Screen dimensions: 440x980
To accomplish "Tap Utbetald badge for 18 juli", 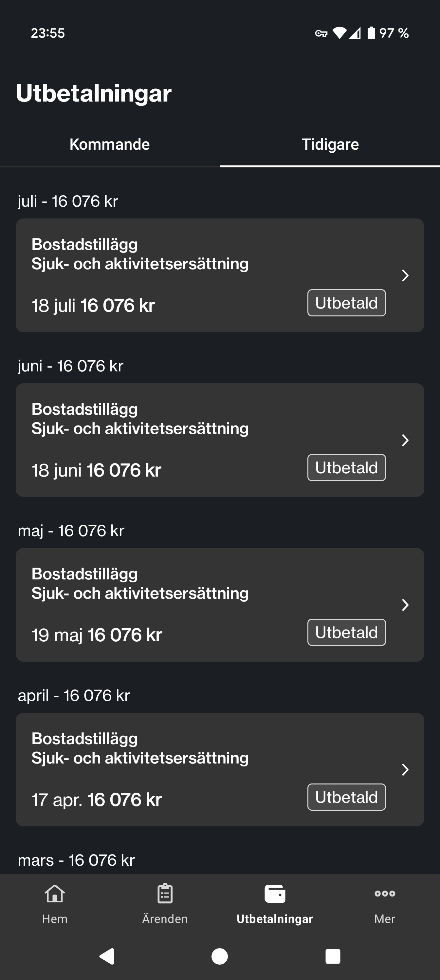I will pos(346,303).
